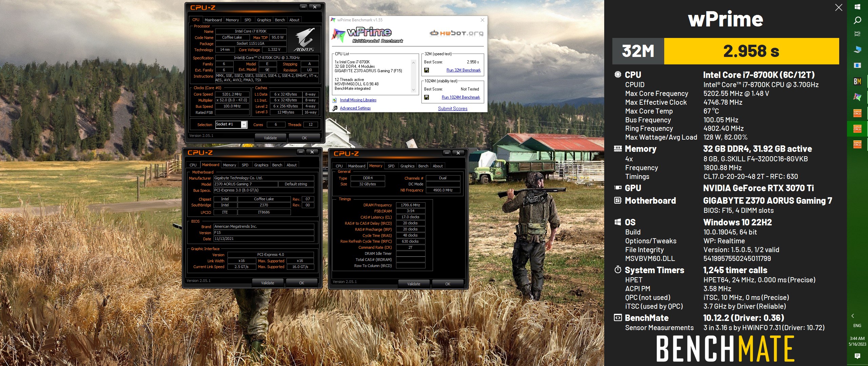Click NVIDIA GeForce RTX 3070 Ti text

(758, 188)
